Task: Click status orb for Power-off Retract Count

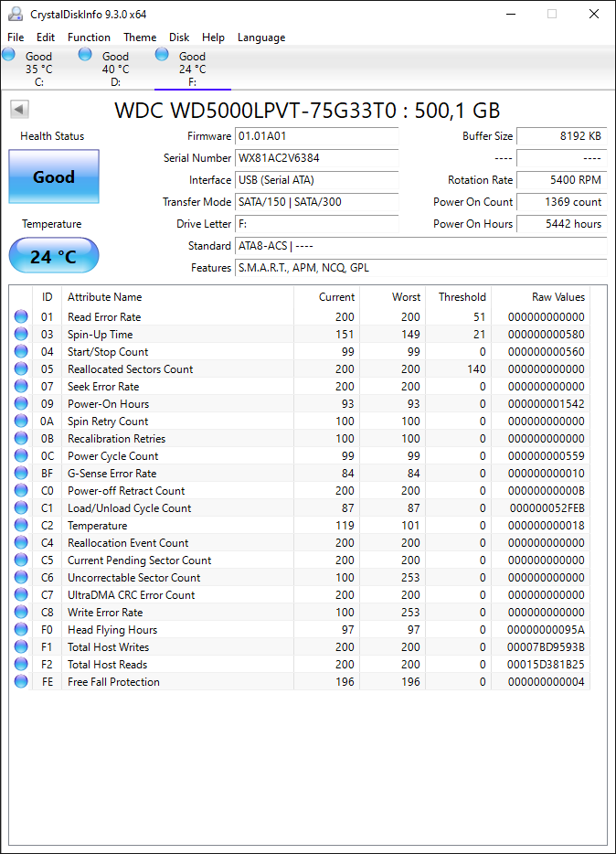Action: point(21,490)
